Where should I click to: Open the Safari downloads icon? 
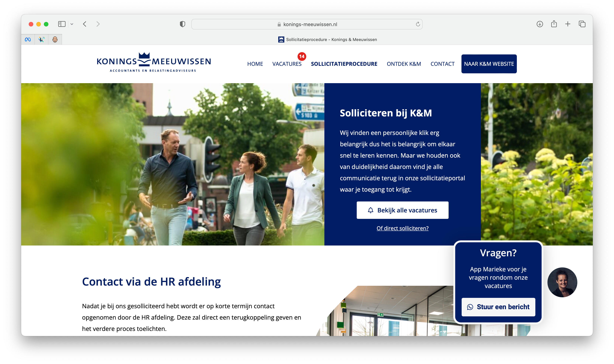(x=540, y=24)
